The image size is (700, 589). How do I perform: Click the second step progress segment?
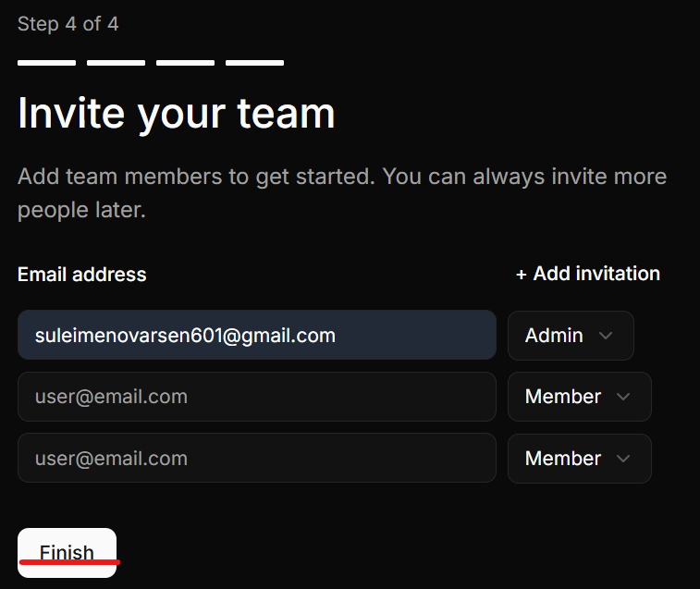[x=116, y=63]
